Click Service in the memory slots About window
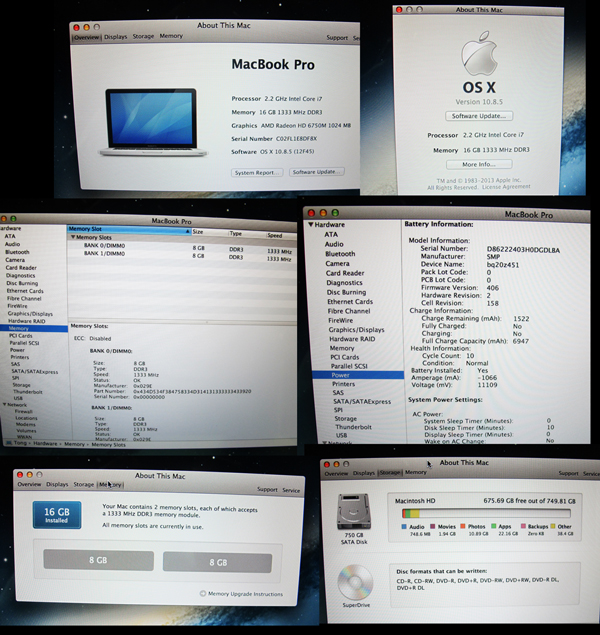Screen dimensions: 600x635 tap(291, 490)
